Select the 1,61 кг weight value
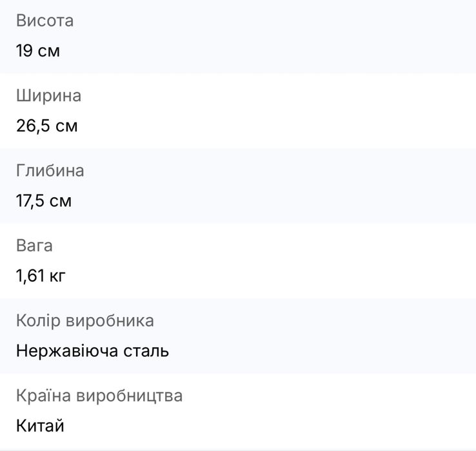The width and height of the screenshot is (476, 451). coord(41,276)
